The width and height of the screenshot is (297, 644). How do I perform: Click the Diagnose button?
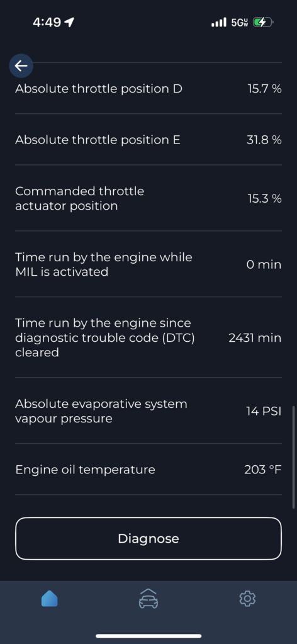pos(148,538)
